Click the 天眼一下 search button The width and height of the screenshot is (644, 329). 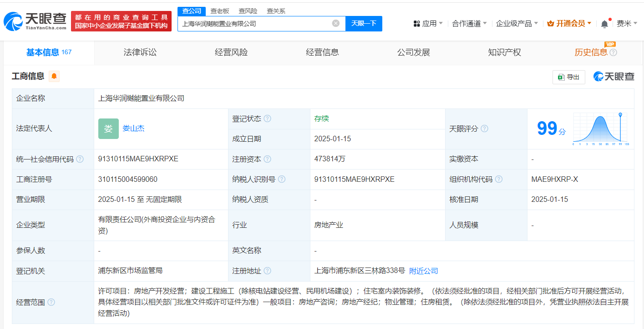point(364,23)
